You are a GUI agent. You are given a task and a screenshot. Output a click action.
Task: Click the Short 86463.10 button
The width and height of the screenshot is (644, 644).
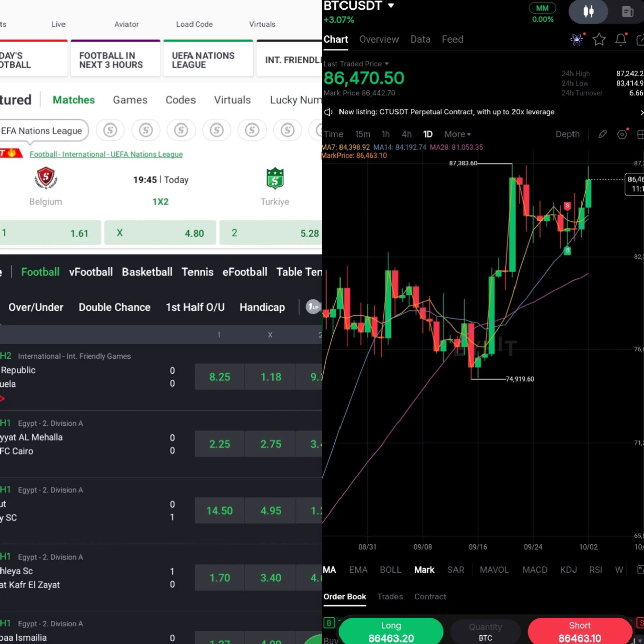580,632
